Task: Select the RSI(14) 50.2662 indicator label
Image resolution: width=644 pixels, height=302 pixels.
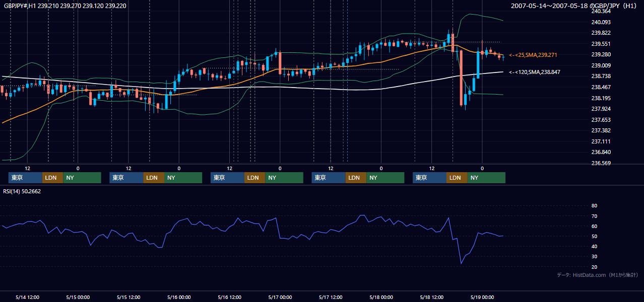Action: point(22,191)
